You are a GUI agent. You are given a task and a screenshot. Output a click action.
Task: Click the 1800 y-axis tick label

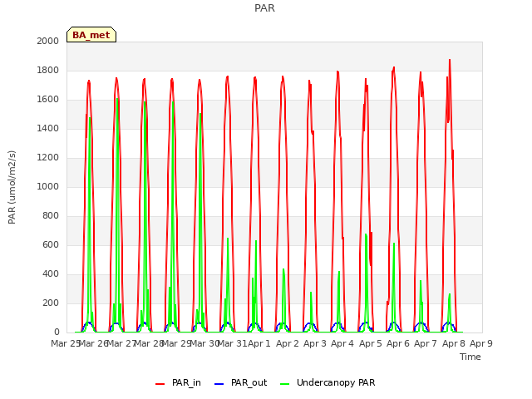pos(48,70)
